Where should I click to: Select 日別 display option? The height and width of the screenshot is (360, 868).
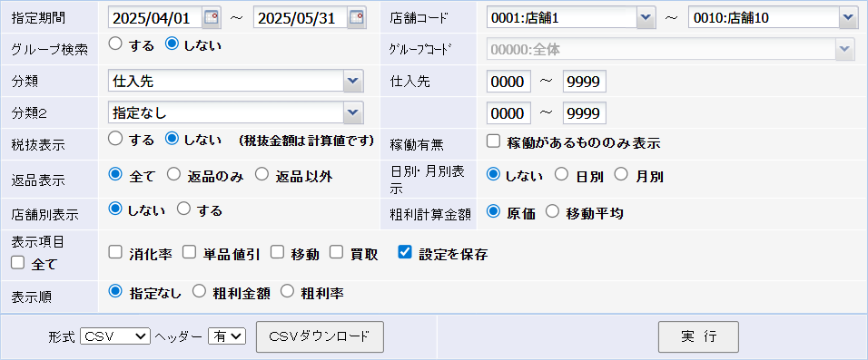[561, 175]
